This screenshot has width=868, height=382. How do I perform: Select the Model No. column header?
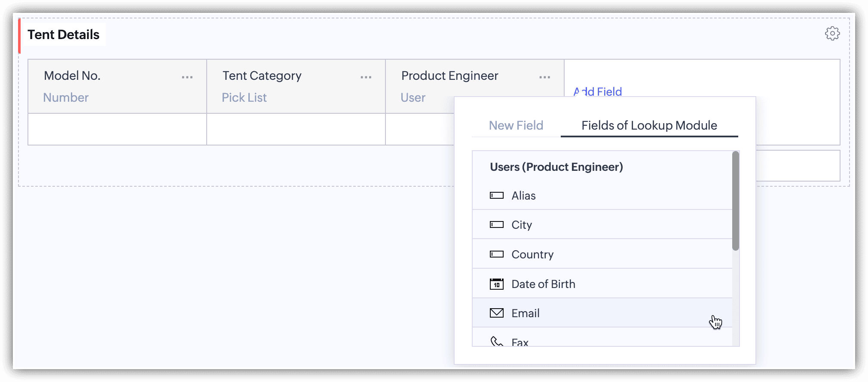(x=72, y=76)
